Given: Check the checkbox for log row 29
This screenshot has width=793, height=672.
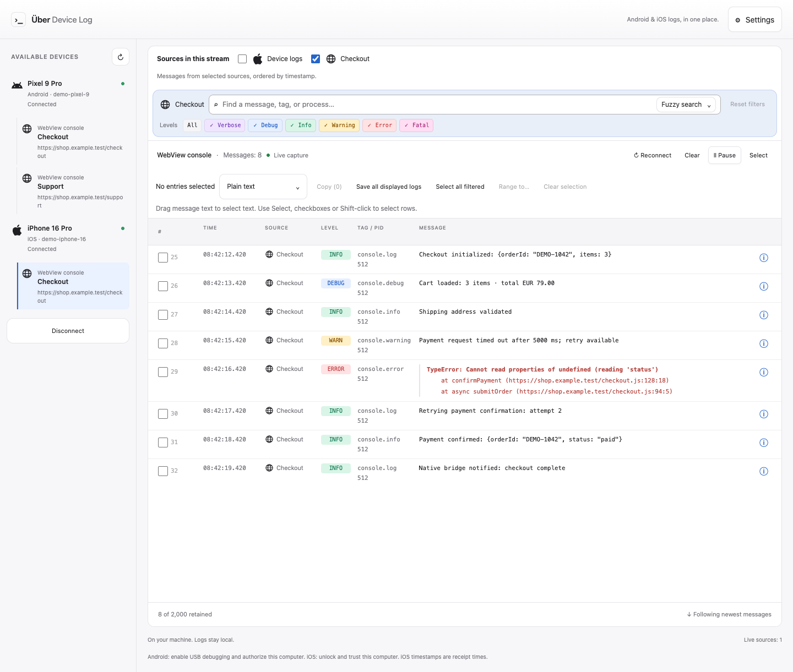Looking at the screenshot, I should click(163, 372).
